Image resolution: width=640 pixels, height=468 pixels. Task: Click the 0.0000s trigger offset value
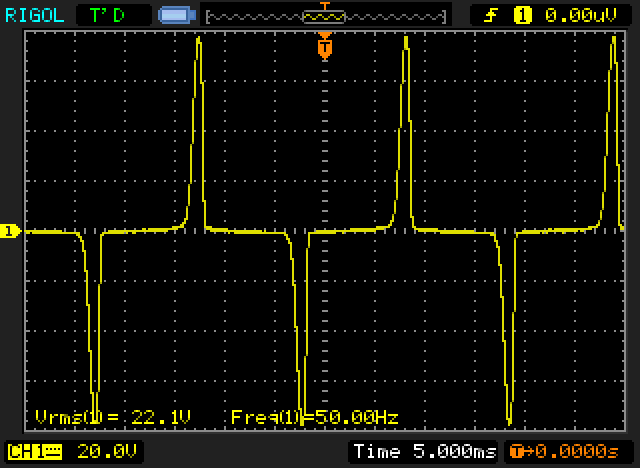coord(576,452)
